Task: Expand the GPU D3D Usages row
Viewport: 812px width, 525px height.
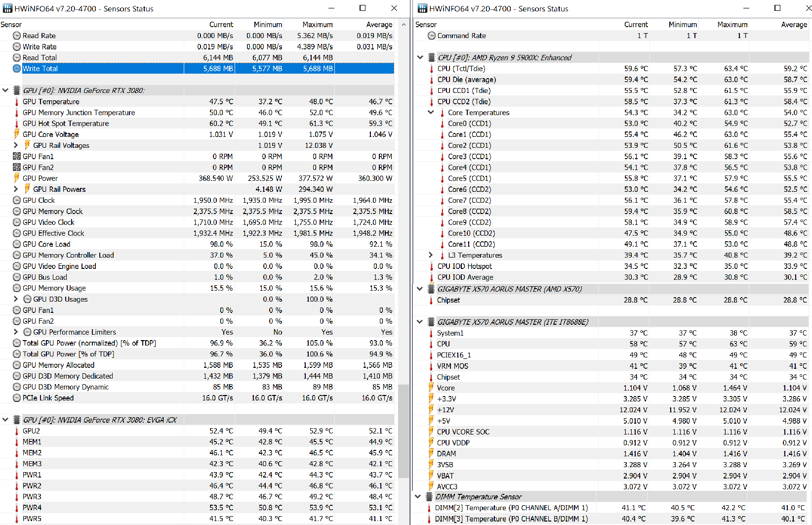Action: [16, 299]
